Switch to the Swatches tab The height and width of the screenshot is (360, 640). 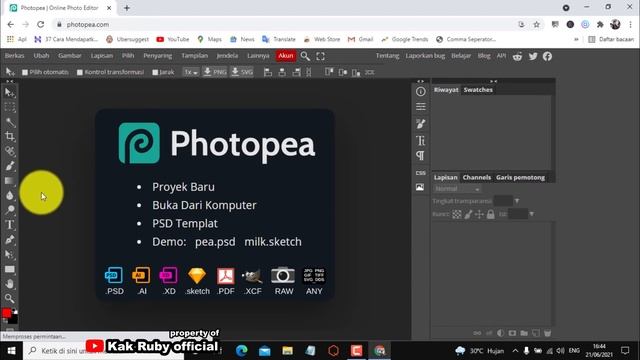pyautogui.click(x=478, y=90)
